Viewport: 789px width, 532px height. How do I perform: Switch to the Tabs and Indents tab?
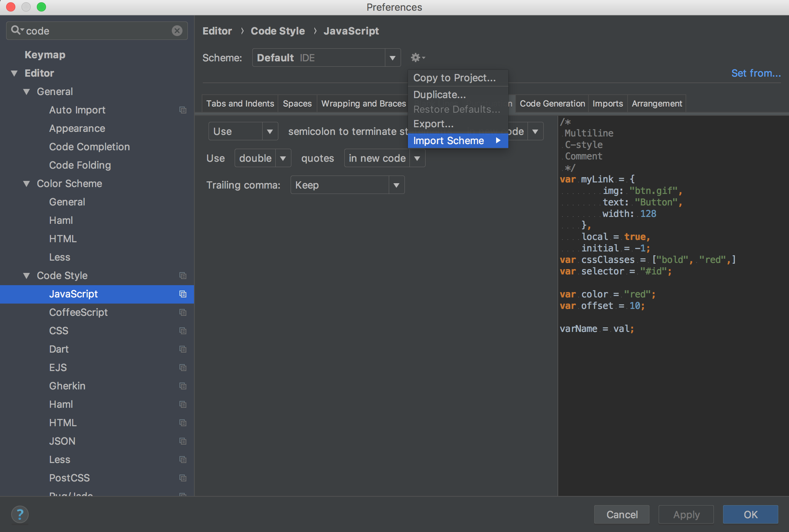(240, 103)
